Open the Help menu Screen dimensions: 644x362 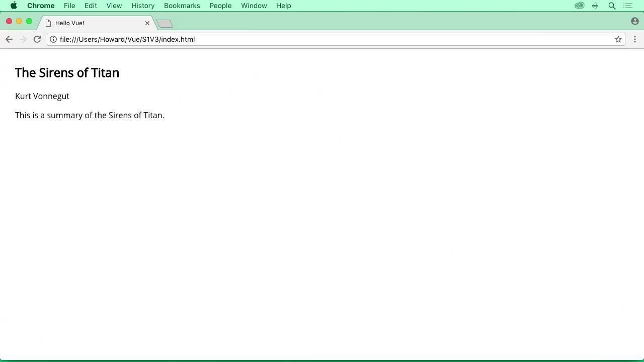point(284,6)
